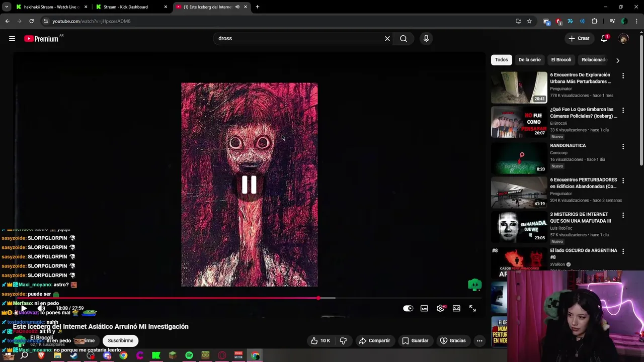
Task: Open options for El lado OSCURO de ARGENTINA
Action: 623,251
